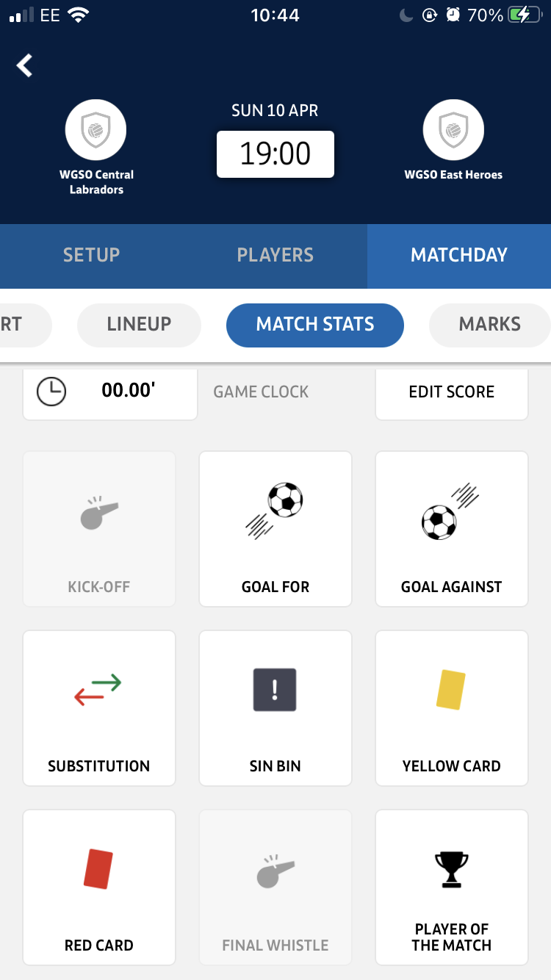
Task: Open the WGSO Central Labradors team badge
Action: tap(96, 129)
